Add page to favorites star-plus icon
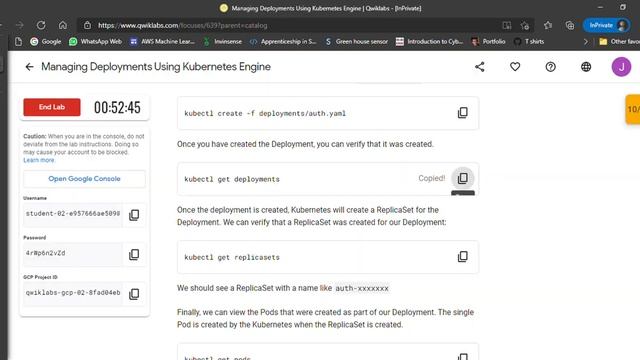This screenshot has height=360, width=640. click(x=525, y=25)
